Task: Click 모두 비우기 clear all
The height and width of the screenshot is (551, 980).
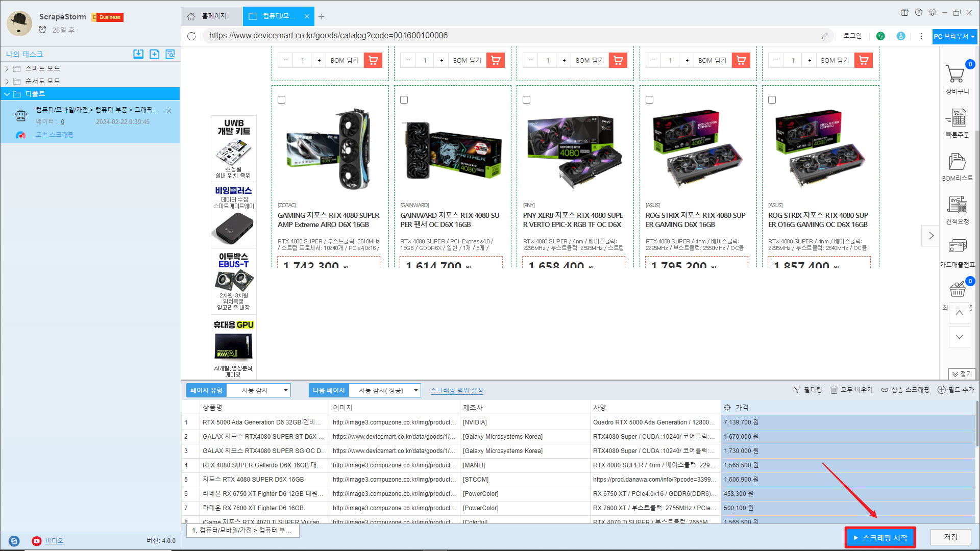Action: point(851,390)
